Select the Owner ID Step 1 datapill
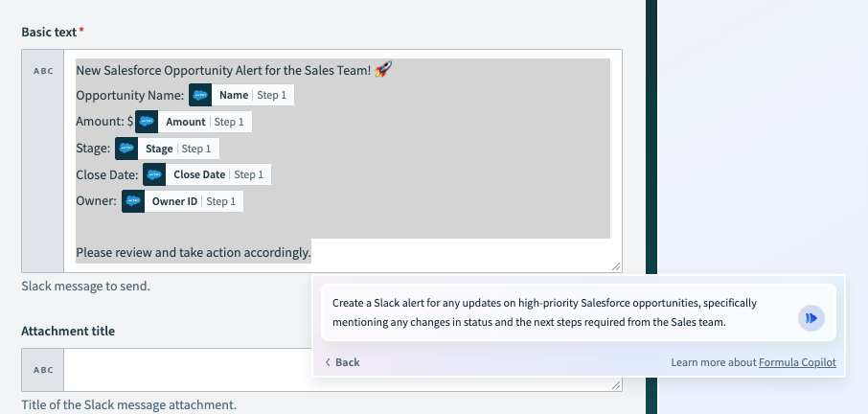 182,201
